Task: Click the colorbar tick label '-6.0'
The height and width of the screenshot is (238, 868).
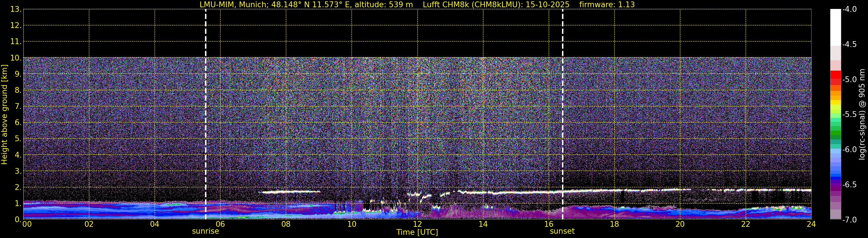Action: (x=849, y=150)
